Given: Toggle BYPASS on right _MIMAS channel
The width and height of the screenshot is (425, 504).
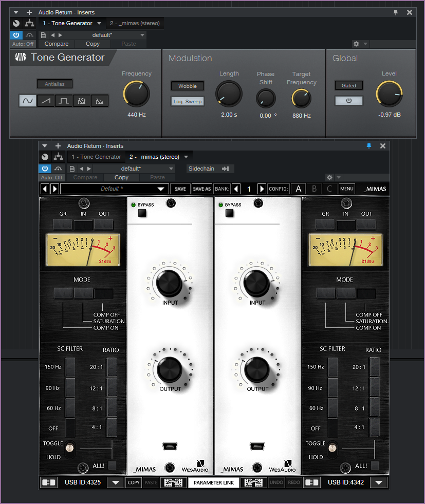Looking at the screenshot, I should click(230, 213).
